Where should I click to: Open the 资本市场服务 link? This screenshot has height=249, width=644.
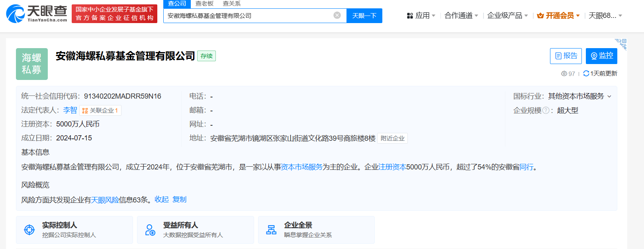301,167
